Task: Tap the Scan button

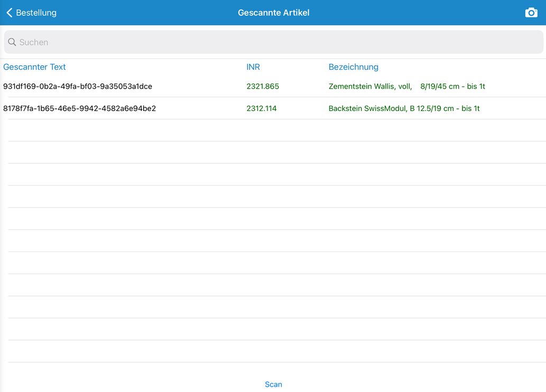Action: click(x=273, y=385)
